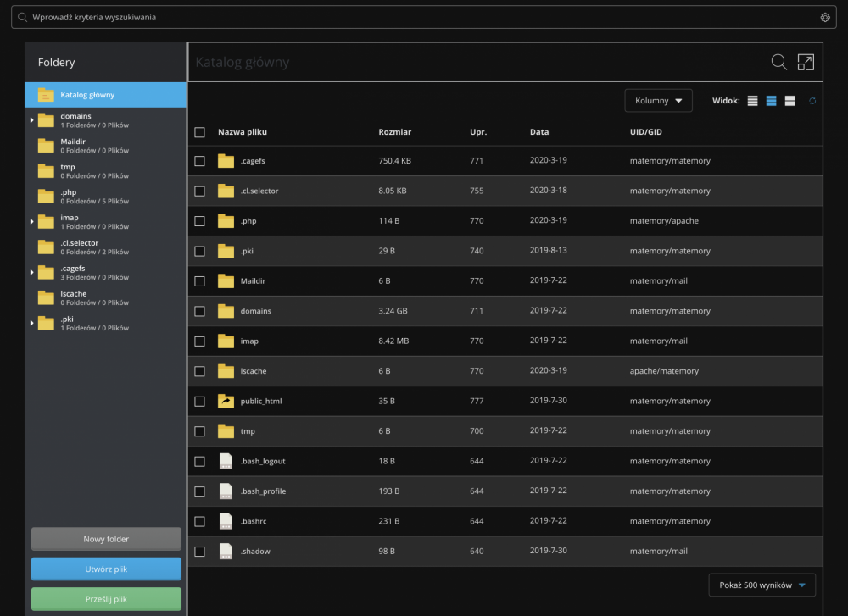
Task: Click the Nowy folder button
Action: tap(106, 539)
